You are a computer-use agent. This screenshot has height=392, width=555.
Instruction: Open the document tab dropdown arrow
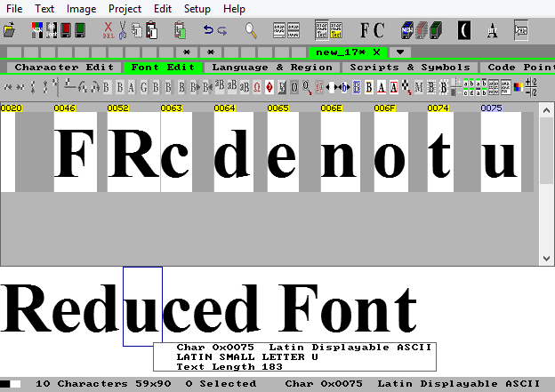[x=400, y=52]
